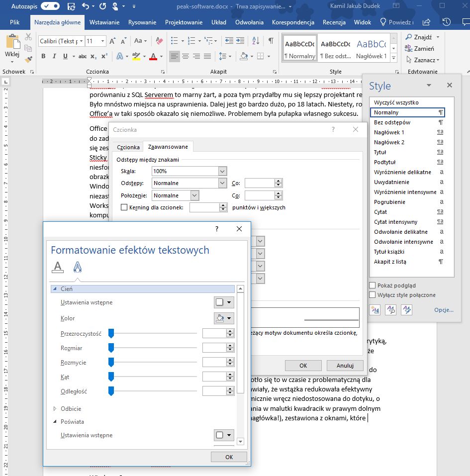Image resolution: width=470 pixels, height=476 pixels.
Task: Open the Skala dropdown list
Action: (222, 171)
